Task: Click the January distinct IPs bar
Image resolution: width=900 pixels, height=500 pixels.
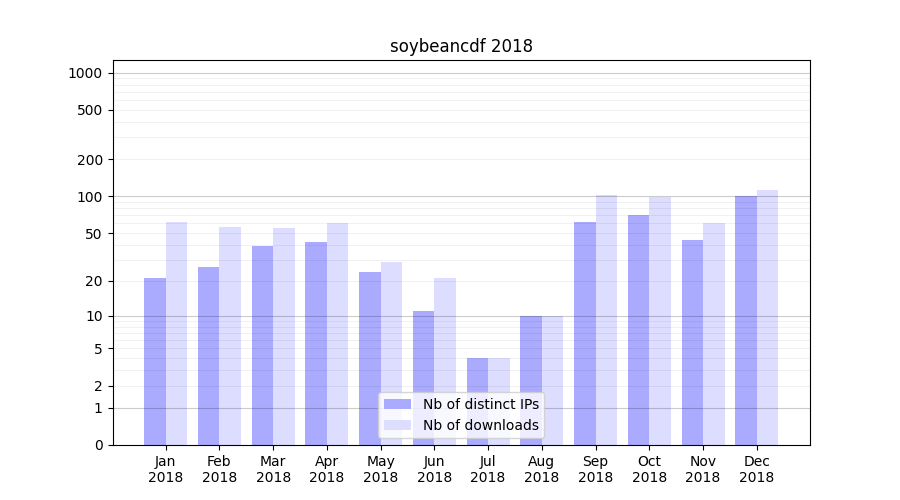Action: [x=155, y=361]
